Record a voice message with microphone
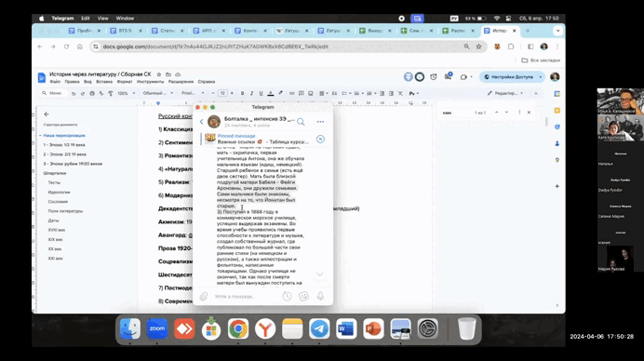Image resolution: width=644 pixels, height=361 pixels. click(320, 296)
